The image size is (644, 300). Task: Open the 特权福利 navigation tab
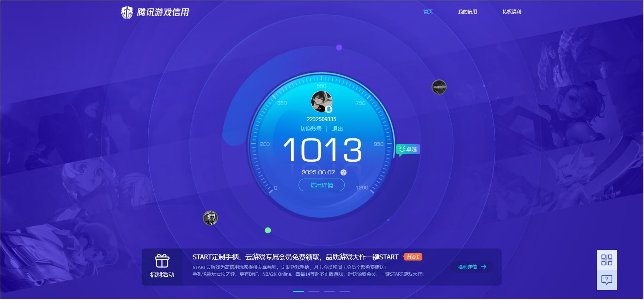click(511, 12)
